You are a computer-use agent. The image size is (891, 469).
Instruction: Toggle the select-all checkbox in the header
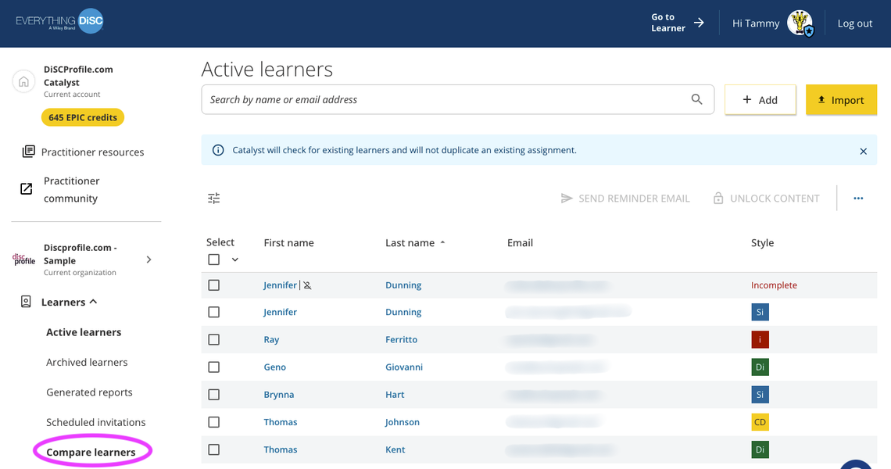pos(214,259)
